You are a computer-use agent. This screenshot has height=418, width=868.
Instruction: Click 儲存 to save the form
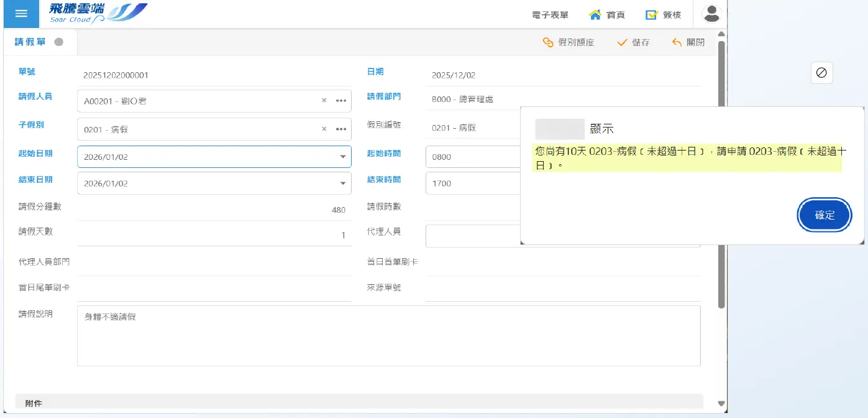click(633, 42)
